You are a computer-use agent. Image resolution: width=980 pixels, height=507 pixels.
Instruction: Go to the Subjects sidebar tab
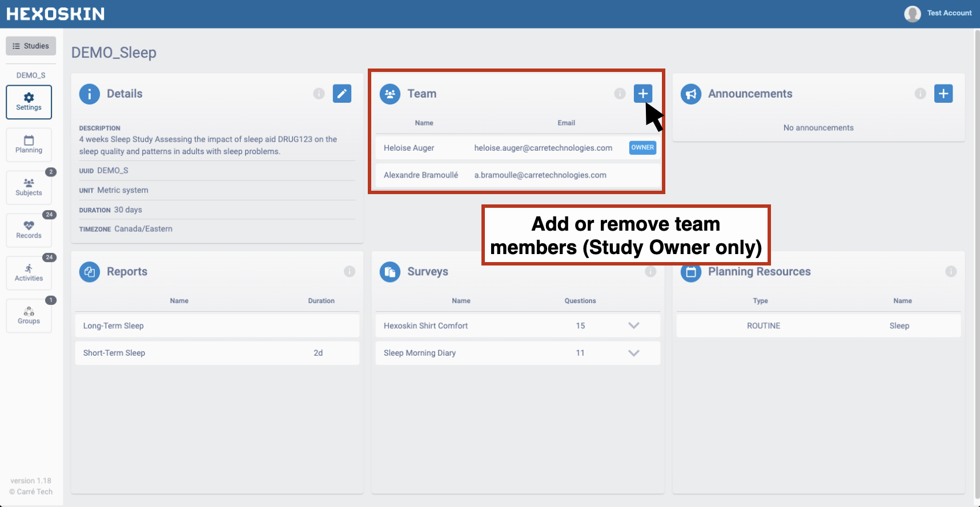pos(29,187)
